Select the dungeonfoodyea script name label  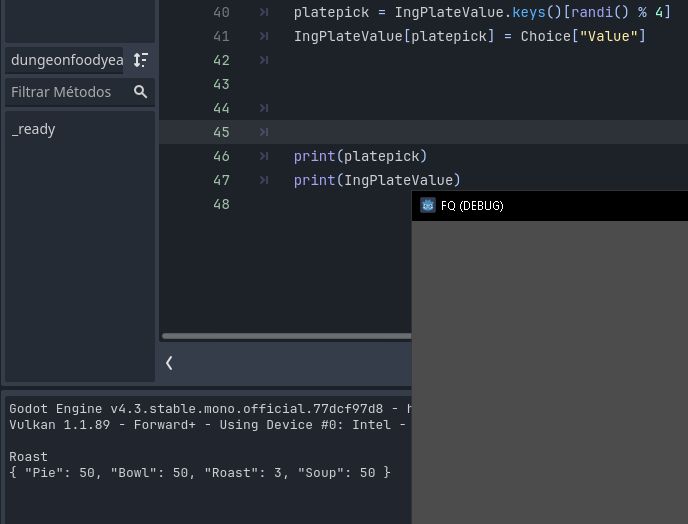click(67, 60)
